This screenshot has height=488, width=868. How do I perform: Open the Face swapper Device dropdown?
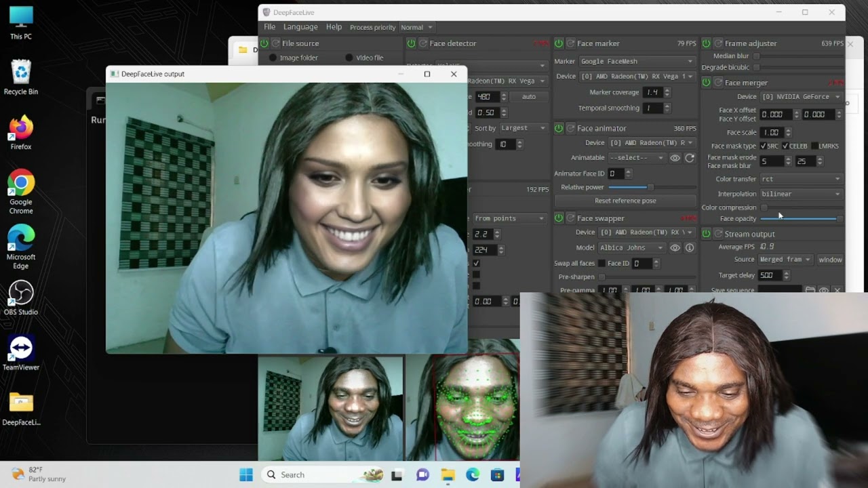click(646, 232)
